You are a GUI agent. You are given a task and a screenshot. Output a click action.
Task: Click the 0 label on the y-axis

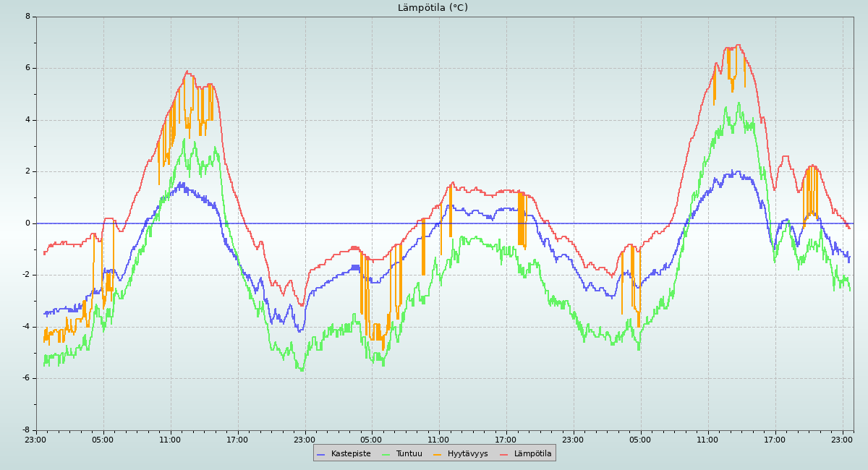(x=27, y=223)
